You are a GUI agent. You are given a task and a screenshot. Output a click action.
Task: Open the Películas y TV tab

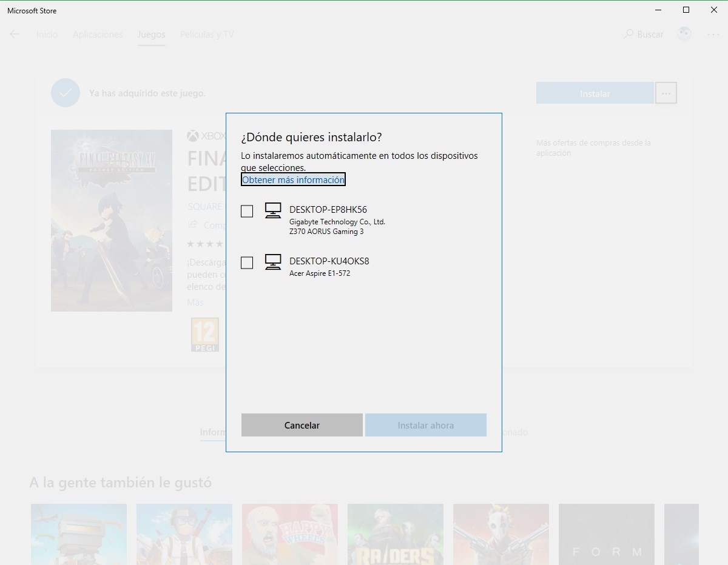[x=207, y=35]
